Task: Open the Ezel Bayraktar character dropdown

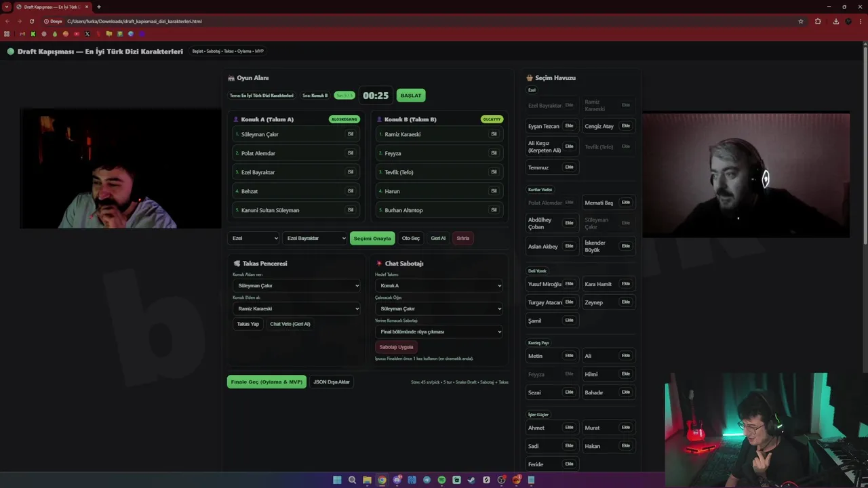Action: [x=315, y=238]
